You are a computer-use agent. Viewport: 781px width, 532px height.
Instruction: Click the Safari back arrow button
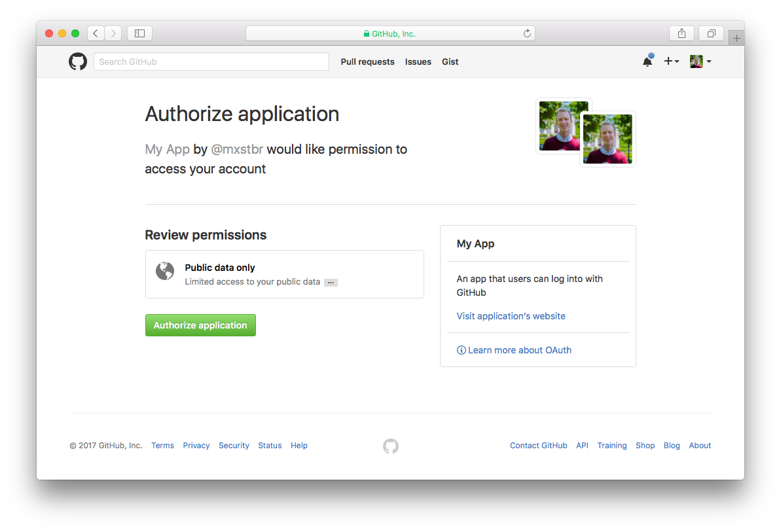point(96,33)
